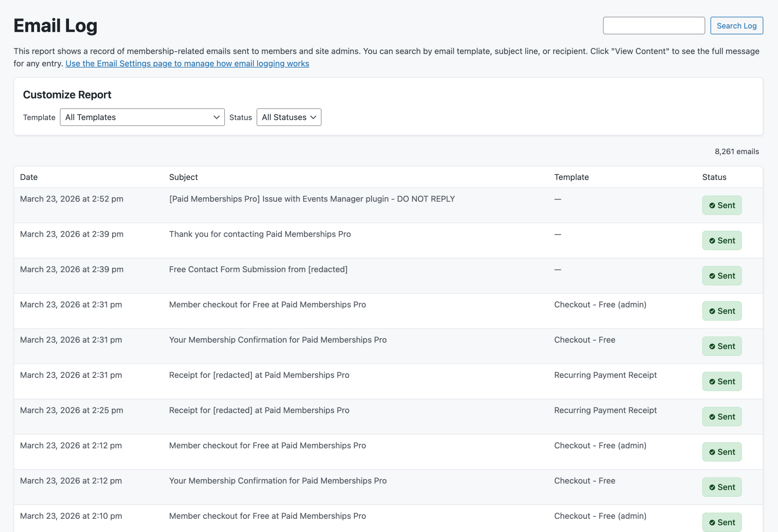The width and height of the screenshot is (778, 532).
Task: Click inside the search input field
Action: (x=654, y=26)
